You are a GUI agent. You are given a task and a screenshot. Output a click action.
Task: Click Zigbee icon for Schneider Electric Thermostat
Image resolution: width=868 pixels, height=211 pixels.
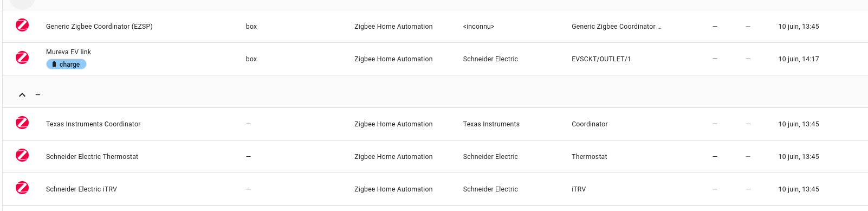pyautogui.click(x=22, y=155)
